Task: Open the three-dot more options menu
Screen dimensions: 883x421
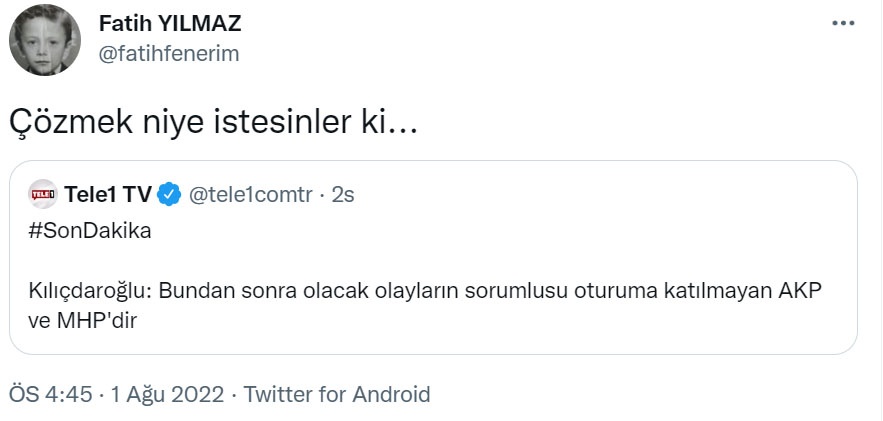Action: (843, 24)
